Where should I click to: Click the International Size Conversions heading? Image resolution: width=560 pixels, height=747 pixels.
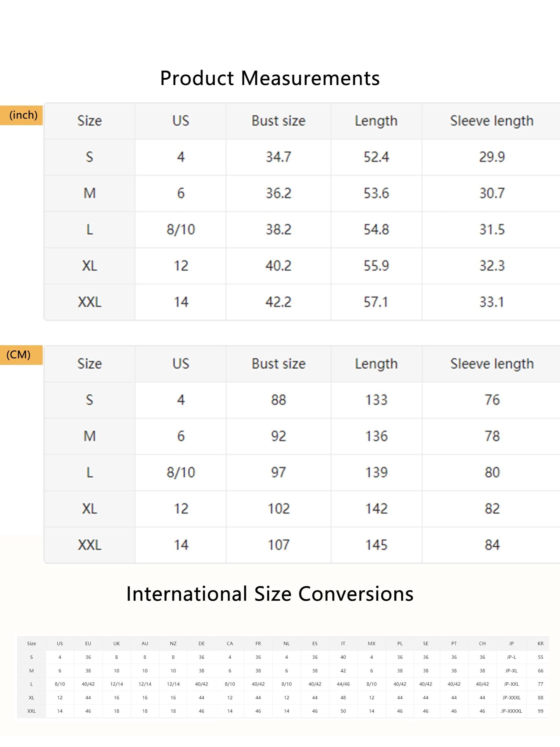pos(270,594)
